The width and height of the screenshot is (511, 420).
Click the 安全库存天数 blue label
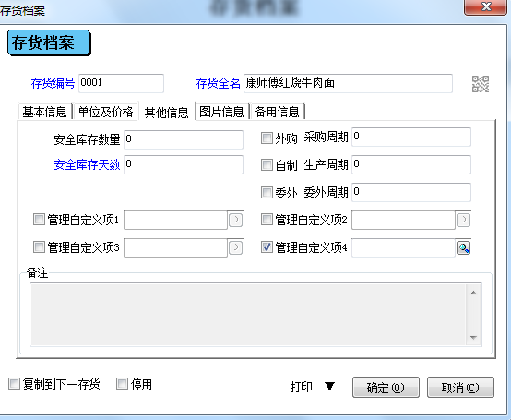point(87,164)
